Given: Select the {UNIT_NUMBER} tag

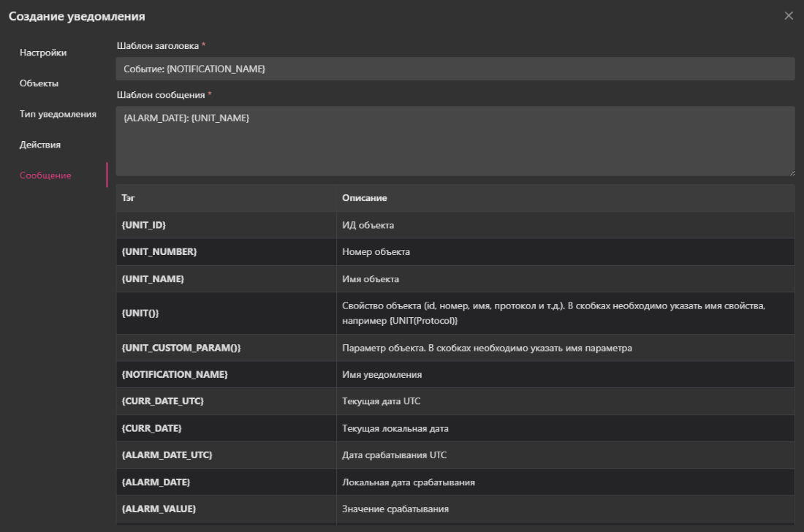Looking at the screenshot, I should pos(159,252).
